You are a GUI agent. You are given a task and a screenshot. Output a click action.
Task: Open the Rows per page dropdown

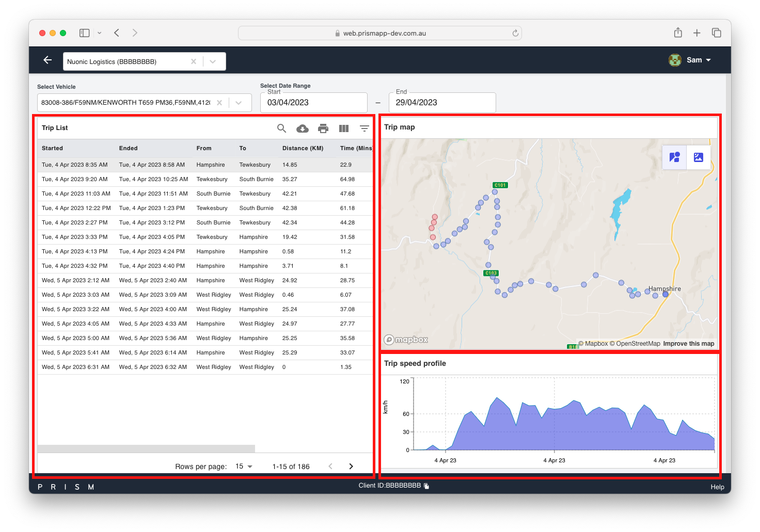[244, 466]
